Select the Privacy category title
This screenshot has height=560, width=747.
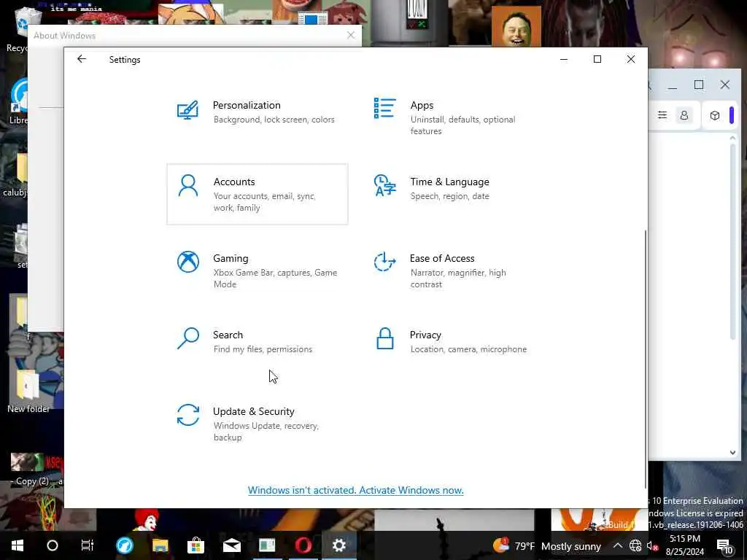coord(425,335)
